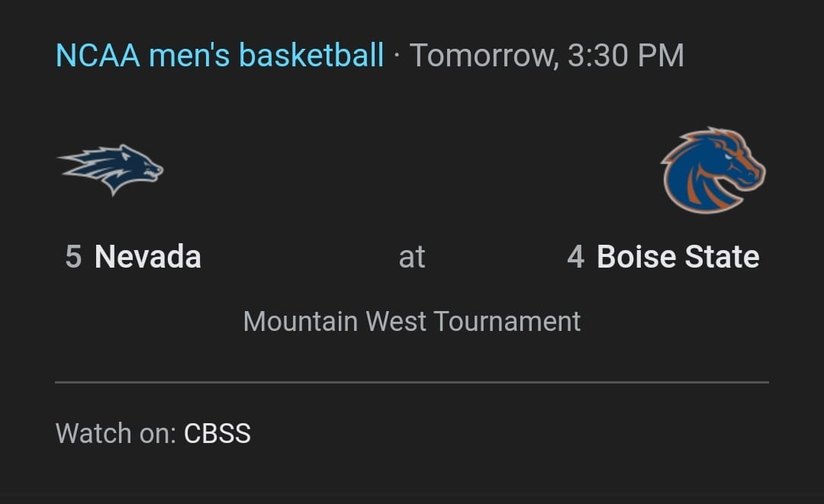Viewport: 824px width, 504px height.
Task: Click the "at" text between teams
Action: 412,258
